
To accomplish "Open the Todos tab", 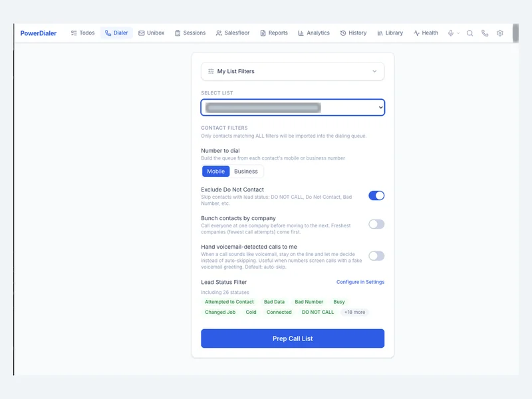I will (x=82, y=33).
